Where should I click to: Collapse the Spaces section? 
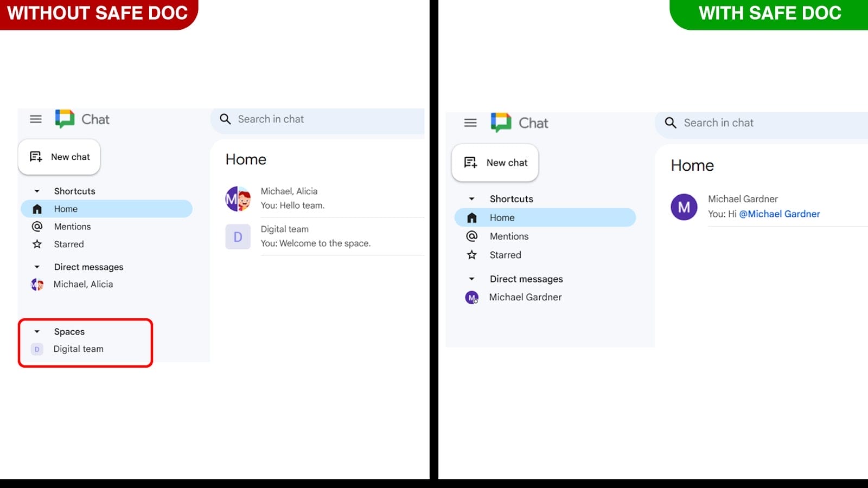pos(36,331)
